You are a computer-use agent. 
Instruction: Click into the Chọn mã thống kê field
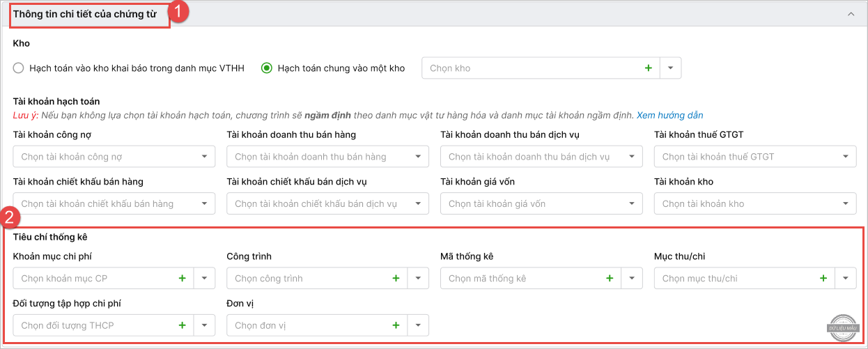tap(519, 279)
